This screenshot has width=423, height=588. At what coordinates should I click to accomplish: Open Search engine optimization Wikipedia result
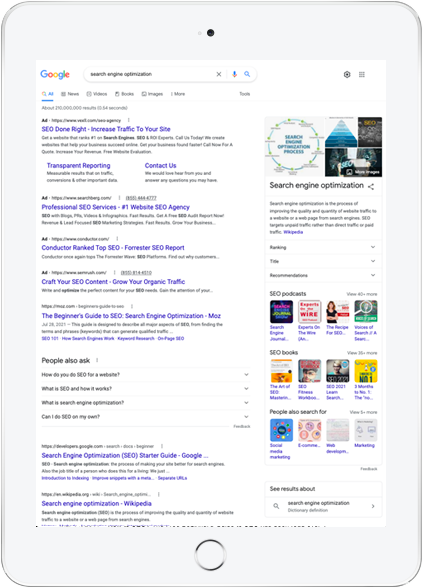(x=96, y=504)
